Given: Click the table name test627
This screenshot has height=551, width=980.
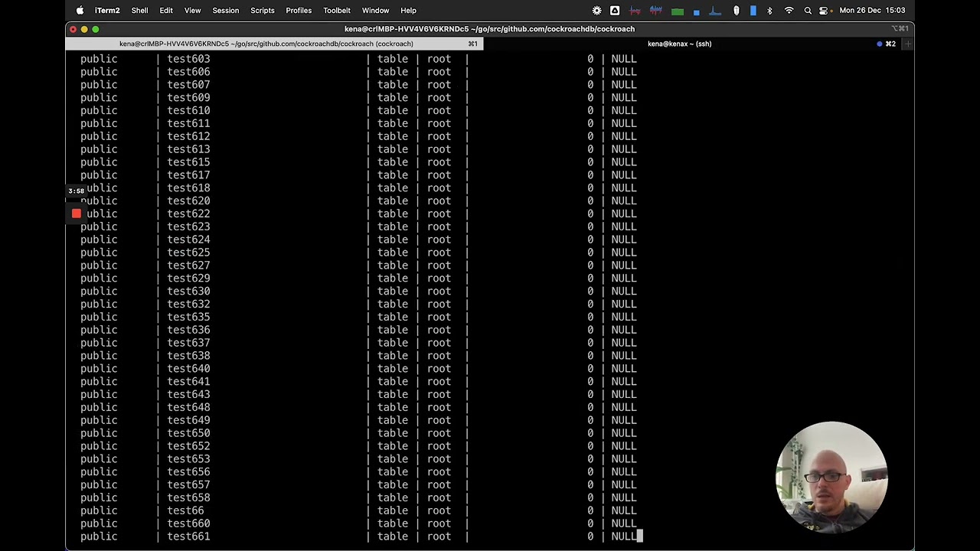Looking at the screenshot, I should click(x=188, y=266).
